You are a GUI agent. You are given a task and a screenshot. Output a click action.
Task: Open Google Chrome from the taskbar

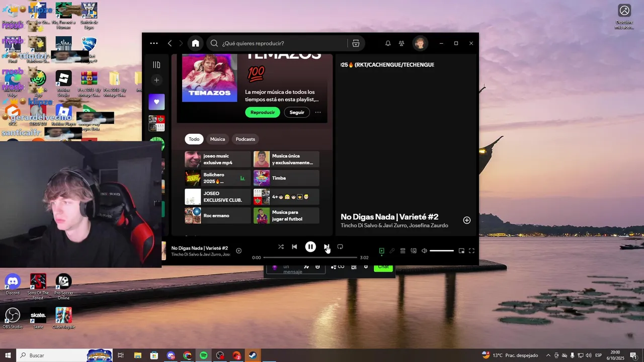coord(187,355)
